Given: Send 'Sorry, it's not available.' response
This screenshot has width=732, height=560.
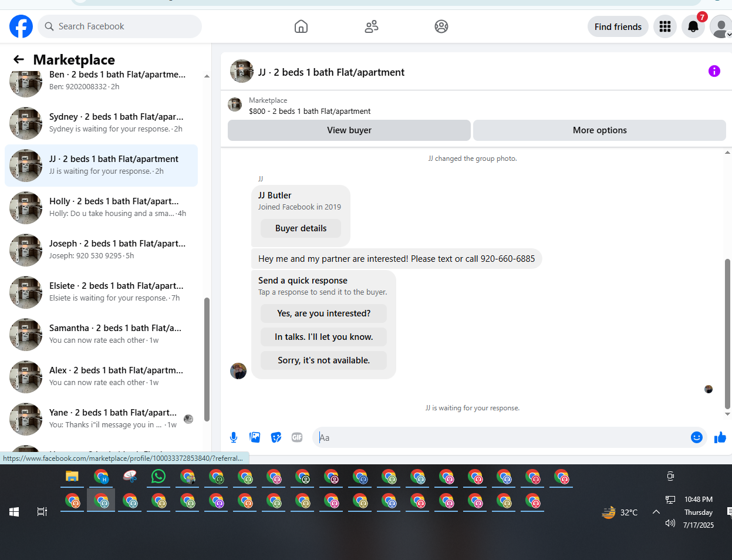Looking at the screenshot, I should (323, 360).
